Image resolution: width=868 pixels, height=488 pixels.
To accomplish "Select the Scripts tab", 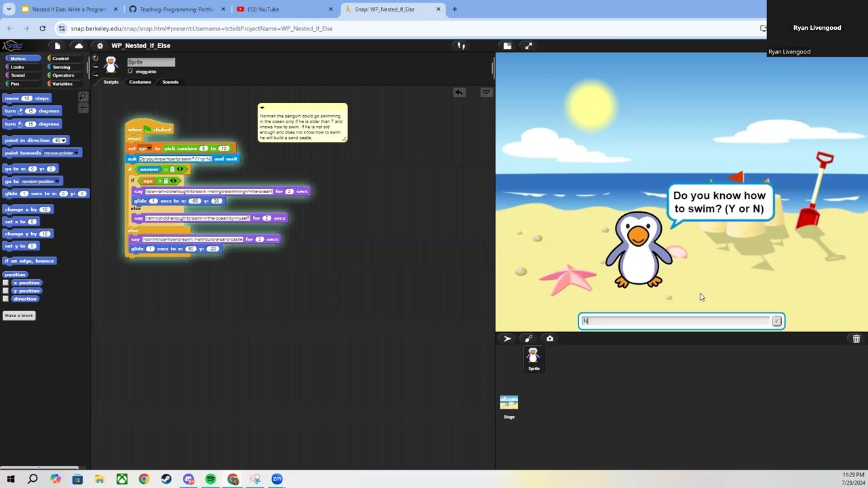I will click(x=111, y=82).
